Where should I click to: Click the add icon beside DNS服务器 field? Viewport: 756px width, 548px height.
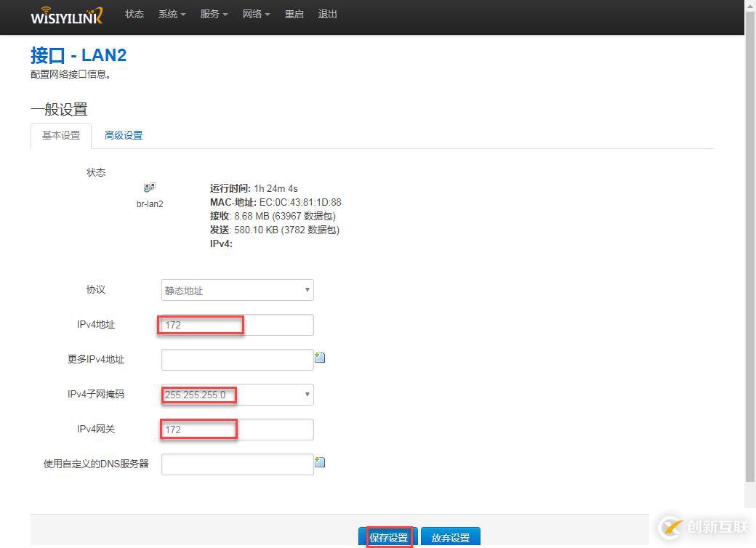coord(320,462)
